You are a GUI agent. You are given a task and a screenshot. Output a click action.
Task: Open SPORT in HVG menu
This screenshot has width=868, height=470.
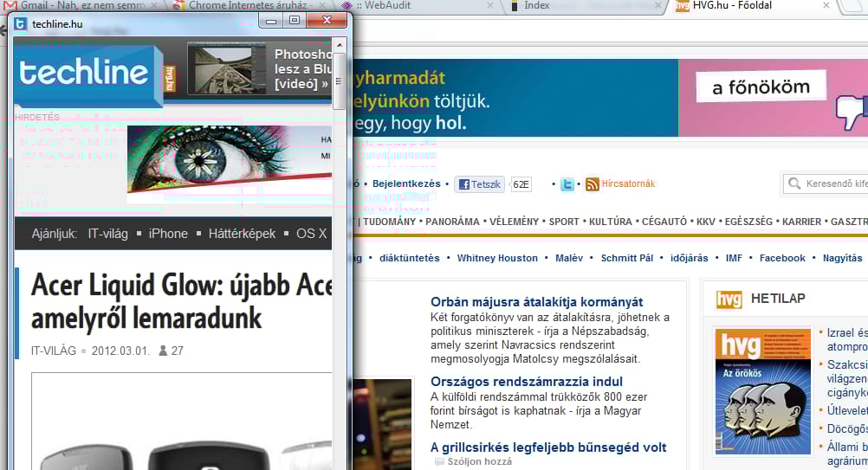coord(564,222)
